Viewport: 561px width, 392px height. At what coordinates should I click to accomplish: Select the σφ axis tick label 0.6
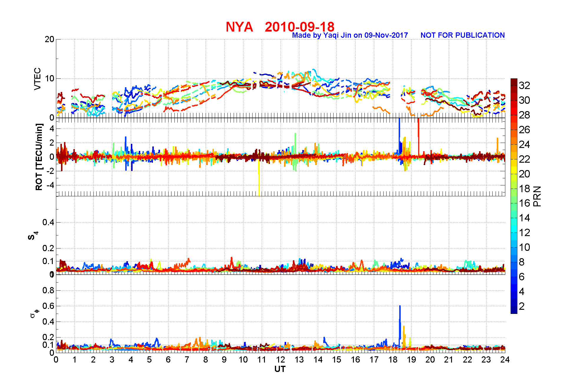coord(48,306)
